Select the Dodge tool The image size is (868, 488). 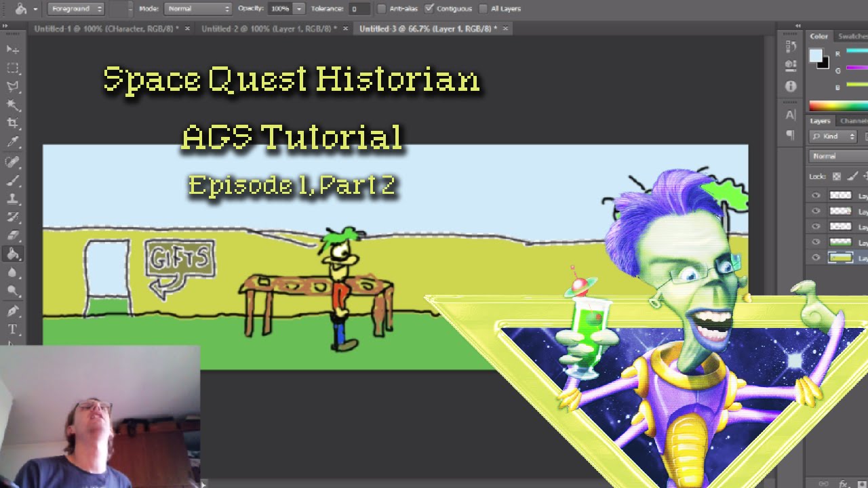point(12,291)
